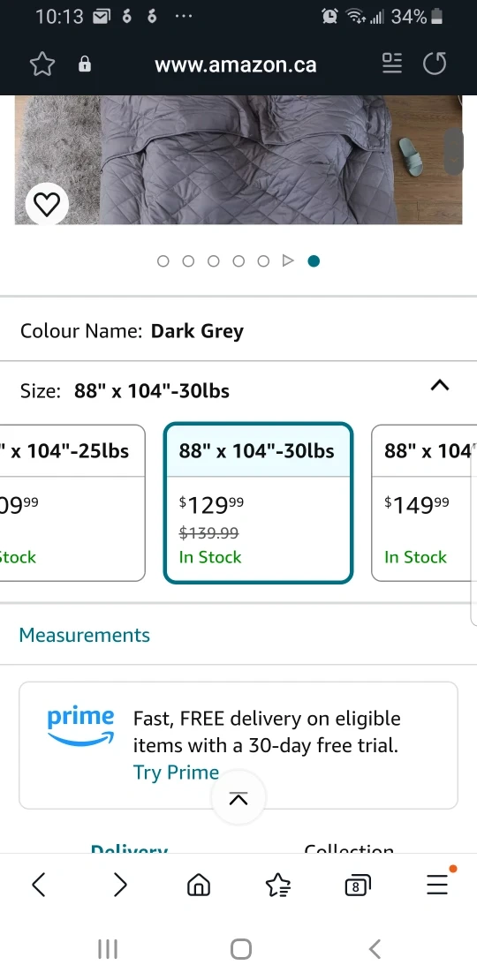Image resolution: width=477 pixels, height=980 pixels.
Task: Open reader mode icon beside the URL
Action: point(392,64)
